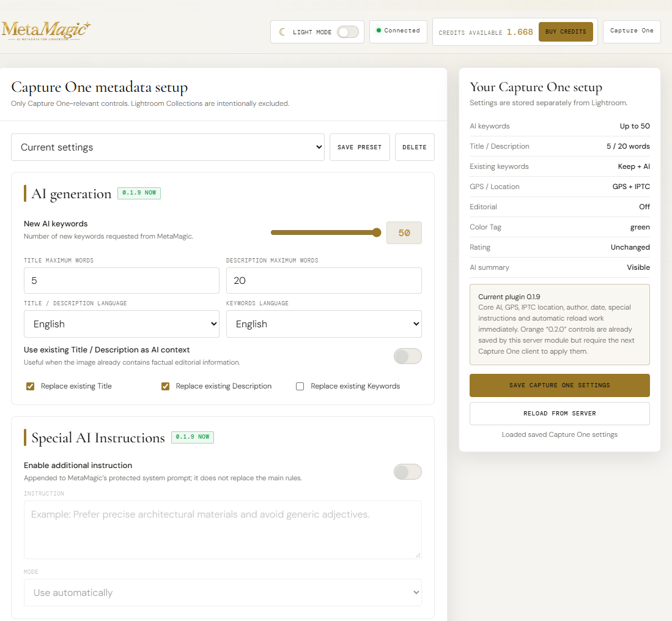Click Save Capture One Settings button
The width and height of the screenshot is (672, 621).
point(559,385)
